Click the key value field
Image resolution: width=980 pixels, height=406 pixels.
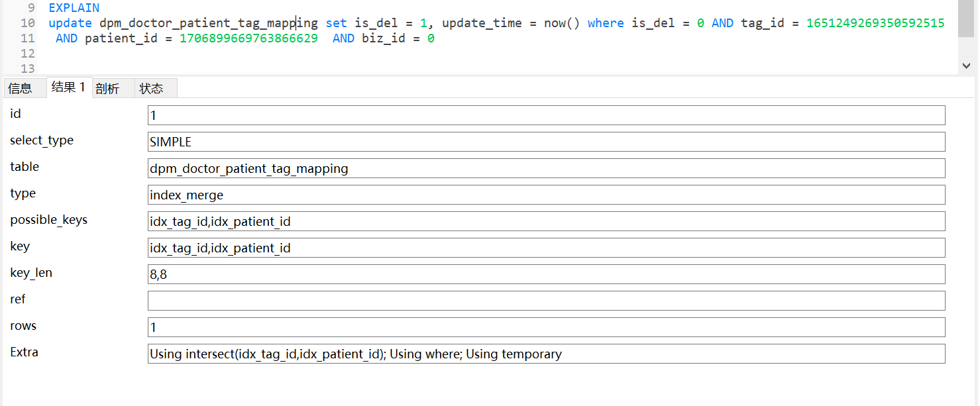click(546, 248)
